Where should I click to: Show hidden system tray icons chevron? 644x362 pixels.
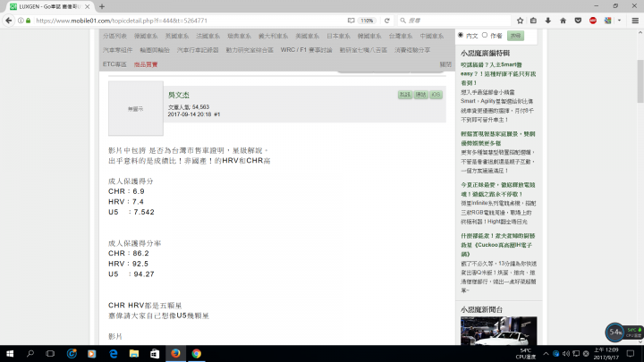(546, 353)
